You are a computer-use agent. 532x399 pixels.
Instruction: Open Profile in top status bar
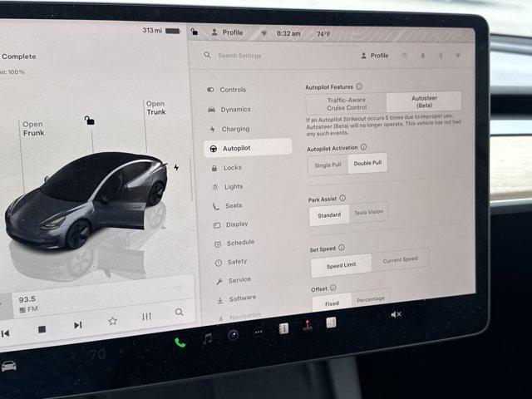click(x=227, y=32)
